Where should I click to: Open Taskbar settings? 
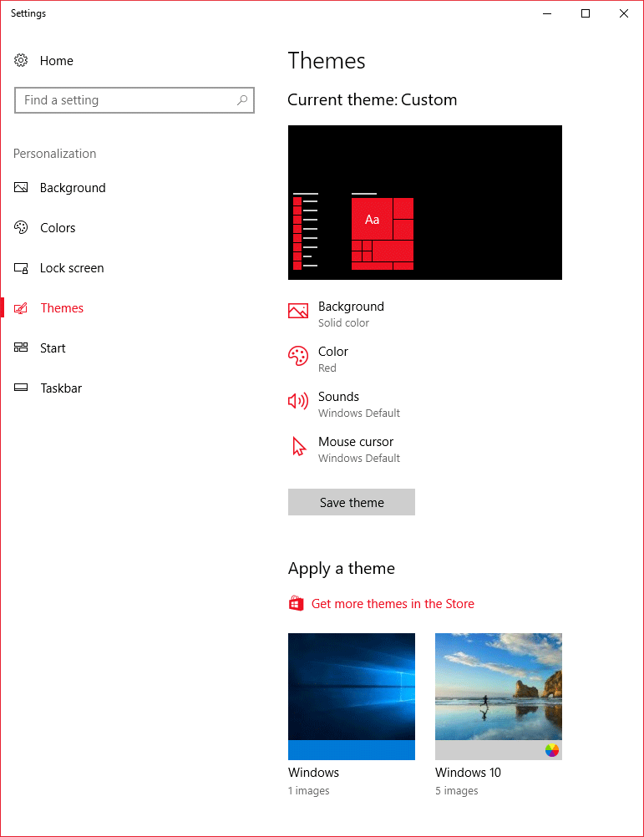pyautogui.click(x=61, y=388)
